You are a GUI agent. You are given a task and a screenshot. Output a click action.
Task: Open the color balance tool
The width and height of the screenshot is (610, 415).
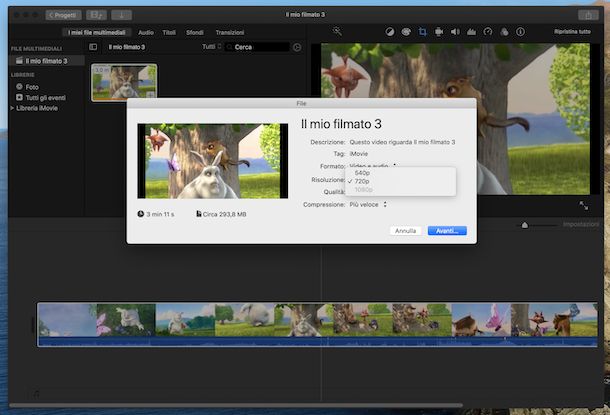(x=390, y=32)
